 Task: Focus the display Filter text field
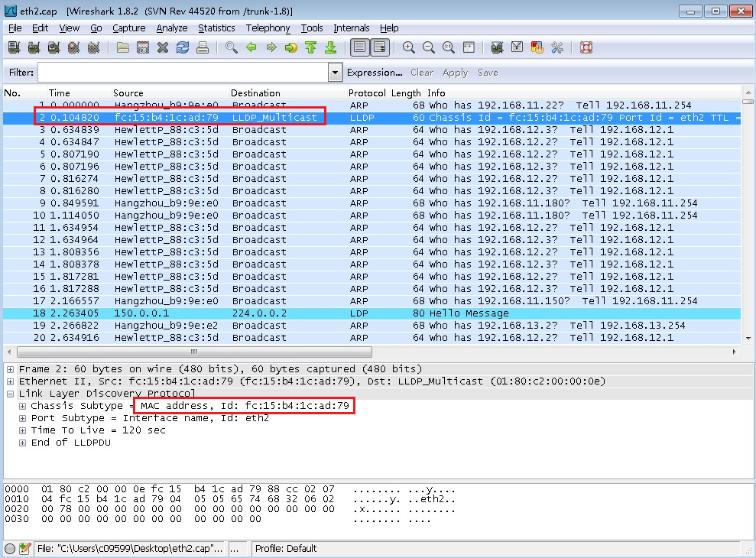(183, 73)
